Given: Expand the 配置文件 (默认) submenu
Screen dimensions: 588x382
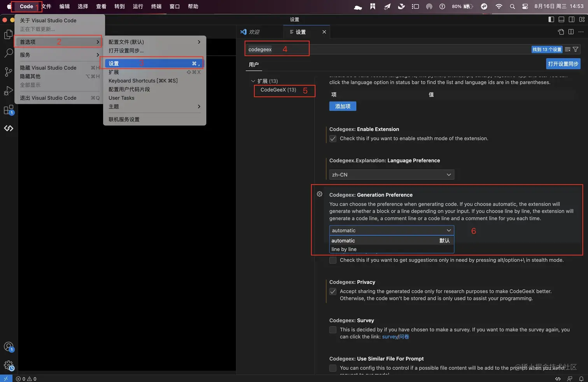Looking at the screenshot, I should pos(154,42).
